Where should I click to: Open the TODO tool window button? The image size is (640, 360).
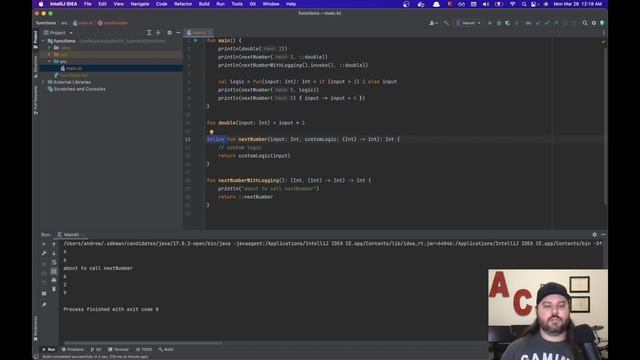click(144, 349)
